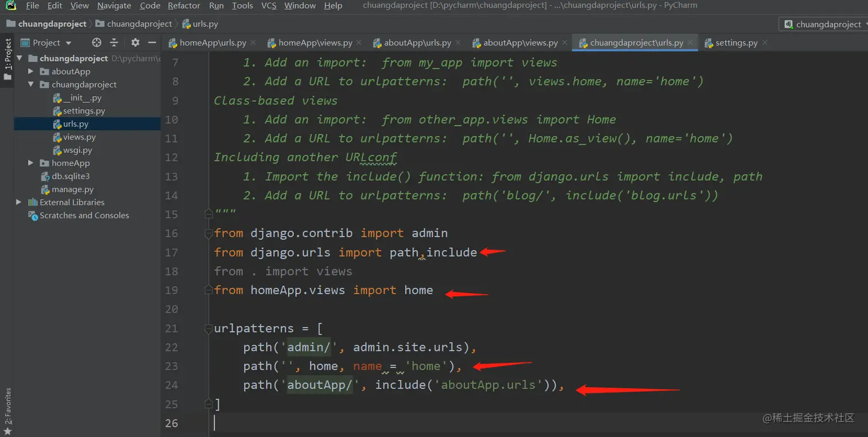Collapse all nodes in the Project panel
The width and height of the screenshot is (868, 437).
click(x=114, y=42)
